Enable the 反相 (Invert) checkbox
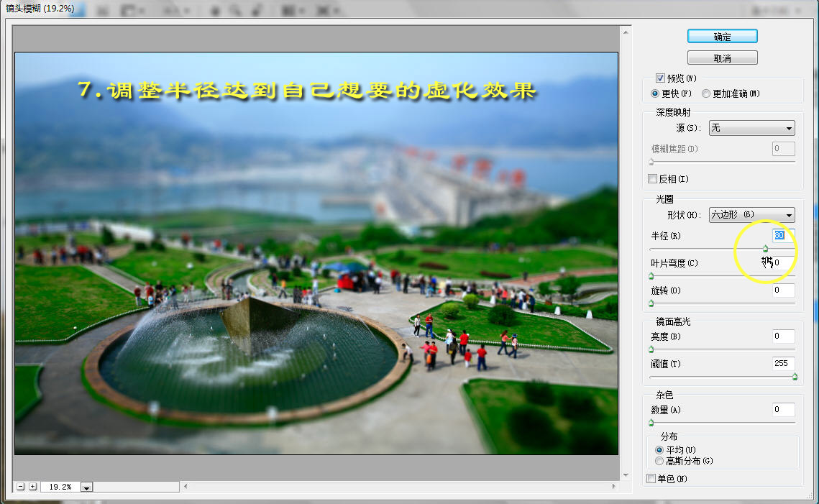819x504 pixels. [x=652, y=179]
